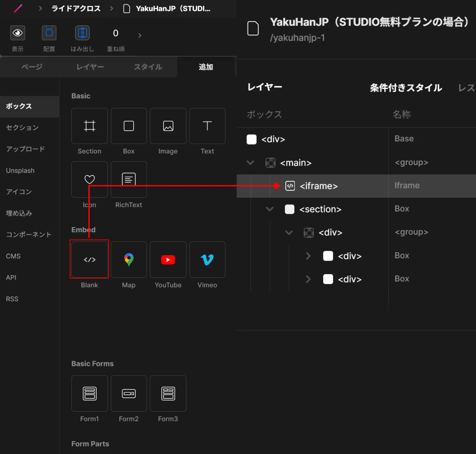Image resolution: width=476 pixels, height=454 pixels.
Task: Insert a Google Map embed
Action: (x=128, y=259)
